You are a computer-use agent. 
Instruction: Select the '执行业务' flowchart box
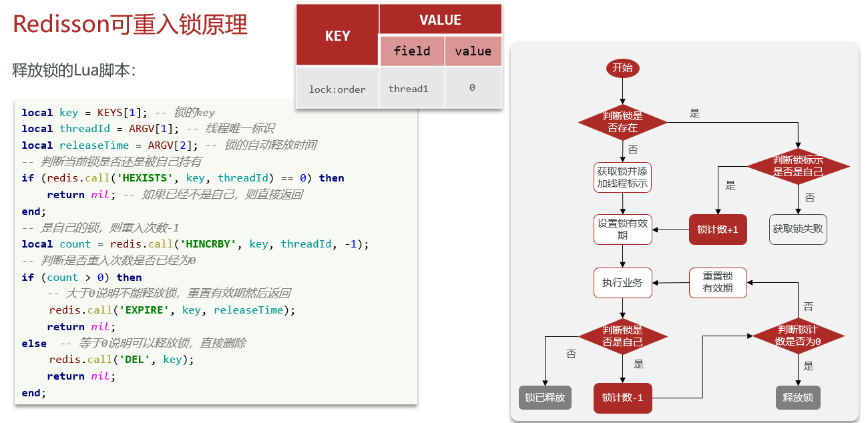[622, 283]
